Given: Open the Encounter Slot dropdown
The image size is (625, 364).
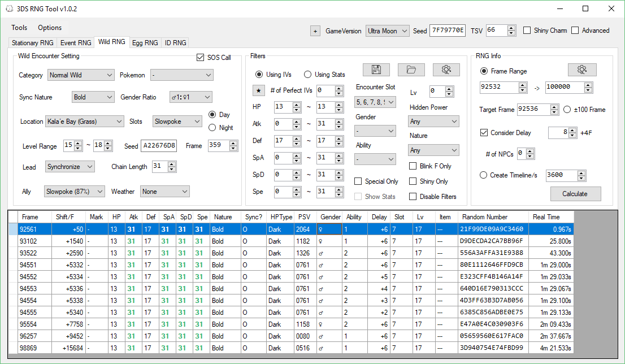Looking at the screenshot, I should coord(375,102).
